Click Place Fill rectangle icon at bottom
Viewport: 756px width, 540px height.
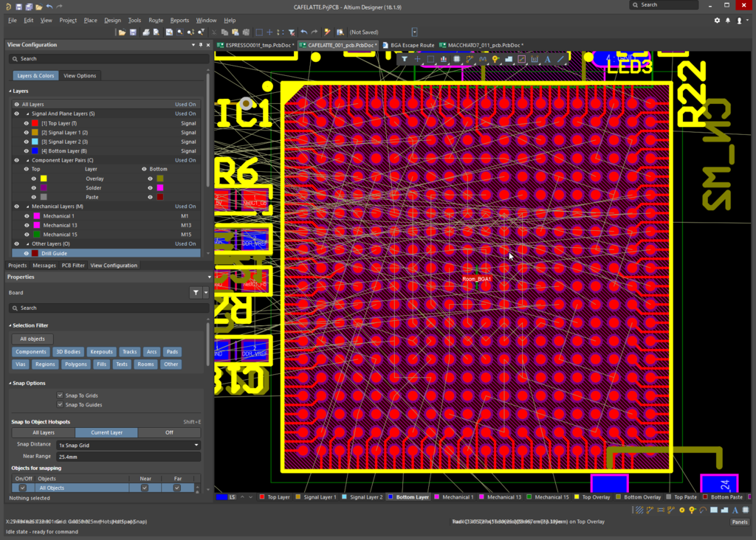tap(714, 510)
